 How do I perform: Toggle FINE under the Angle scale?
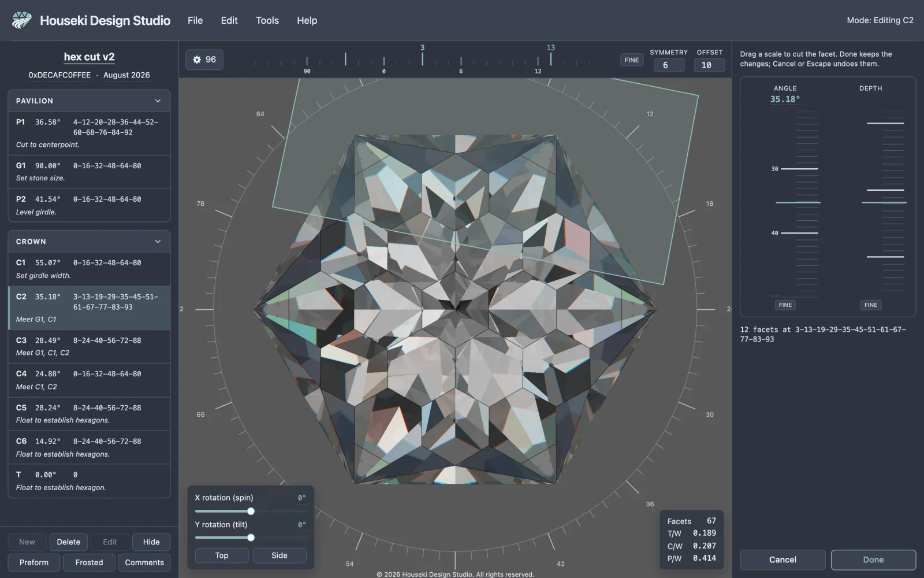click(x=785, y=305)
